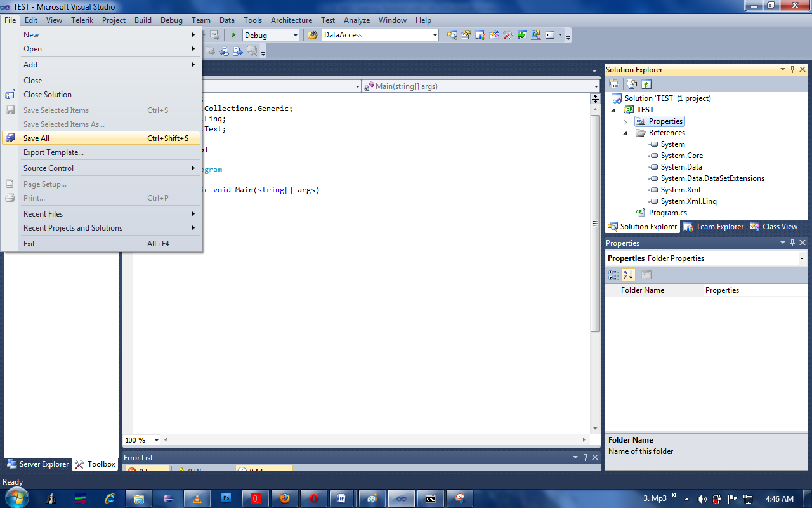Open Solution Explorer from the main toolbar icon
The width and height of the screenshot is (812, 508).
(x=452, y=36)
